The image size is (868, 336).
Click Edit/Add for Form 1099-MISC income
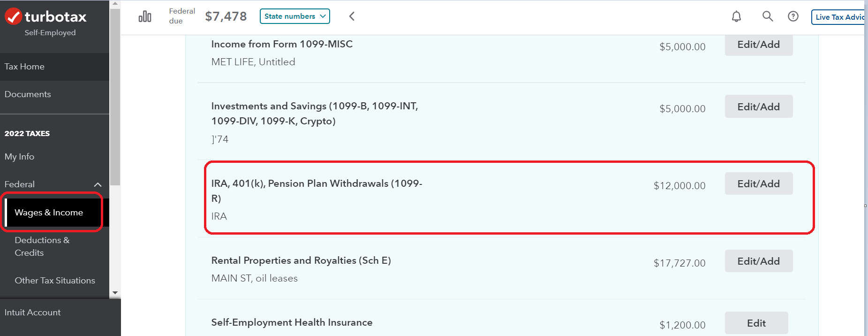(x=759, y=45)
